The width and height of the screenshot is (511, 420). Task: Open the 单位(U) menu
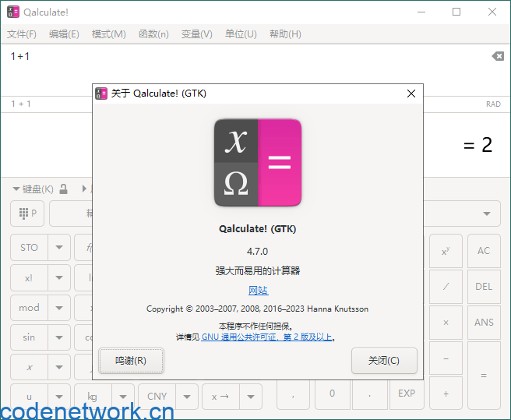coord(241,34)
